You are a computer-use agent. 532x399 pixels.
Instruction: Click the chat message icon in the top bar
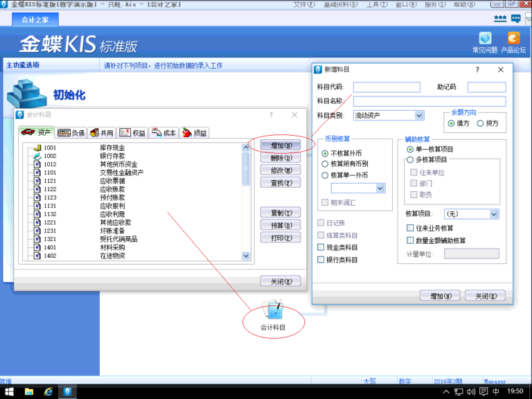516,18
